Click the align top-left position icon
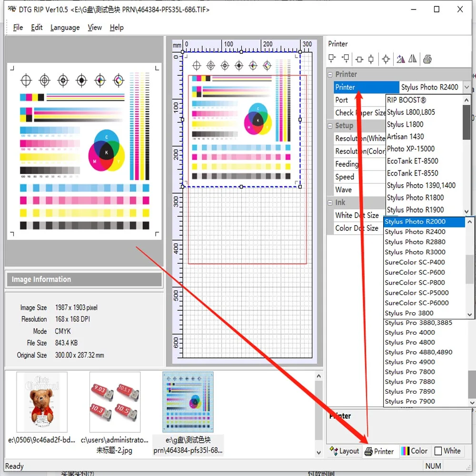The image size is (476, 476). pos(332,59)
